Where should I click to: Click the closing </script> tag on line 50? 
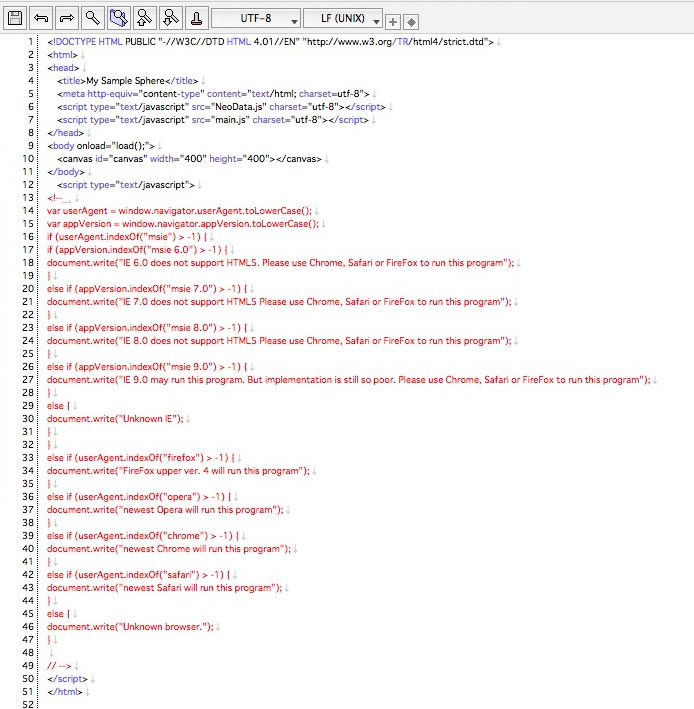(67, 679)
